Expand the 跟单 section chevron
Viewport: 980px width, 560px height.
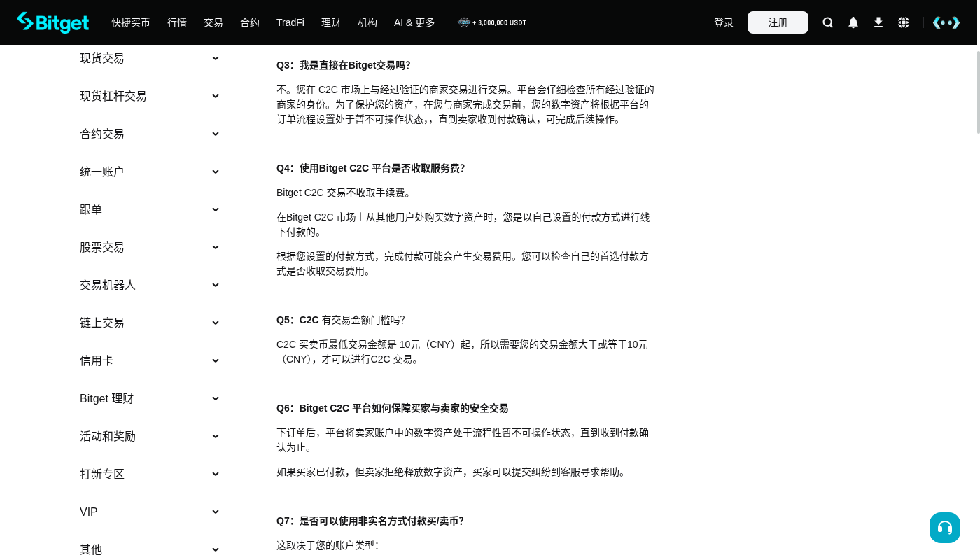(216, 209)
